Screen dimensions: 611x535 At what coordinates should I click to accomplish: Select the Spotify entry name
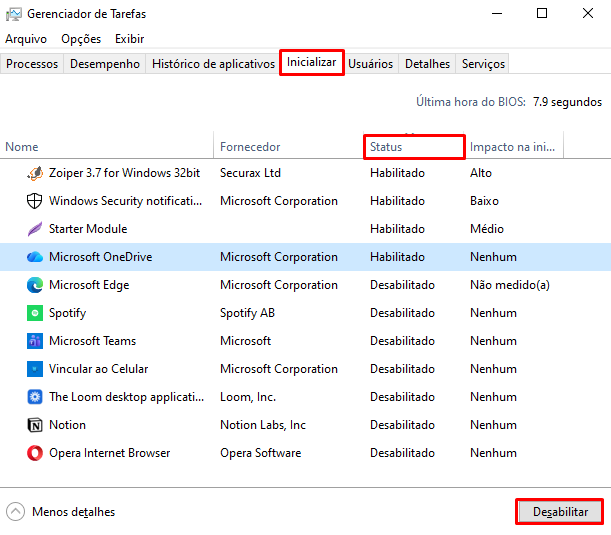click(x=67, y=313)
